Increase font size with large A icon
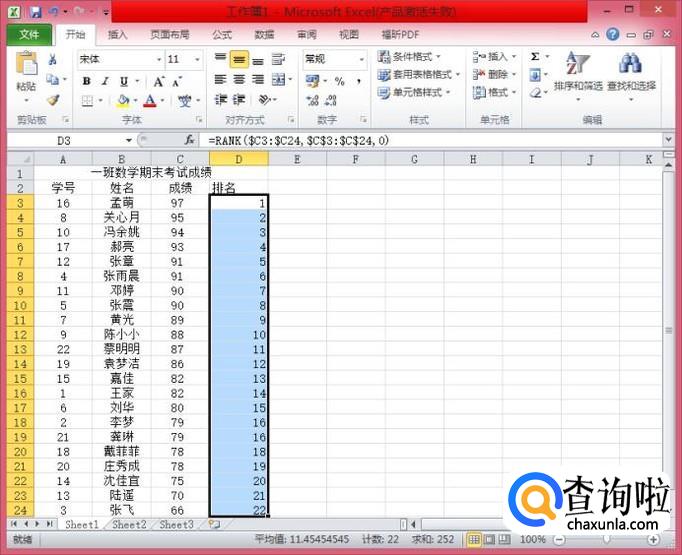The height and width of the screenshot is (555, 682). click(x=159, y=81)
